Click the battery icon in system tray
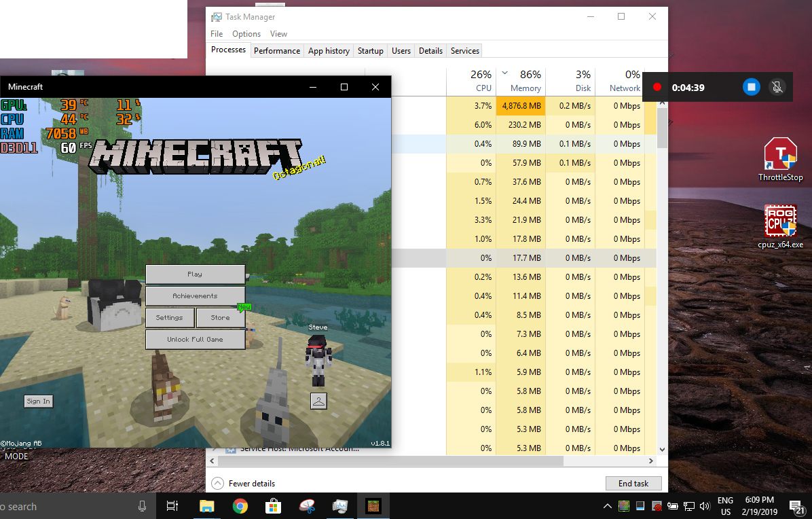This screenshot has height=519, width=812. [x=673, y=506]
